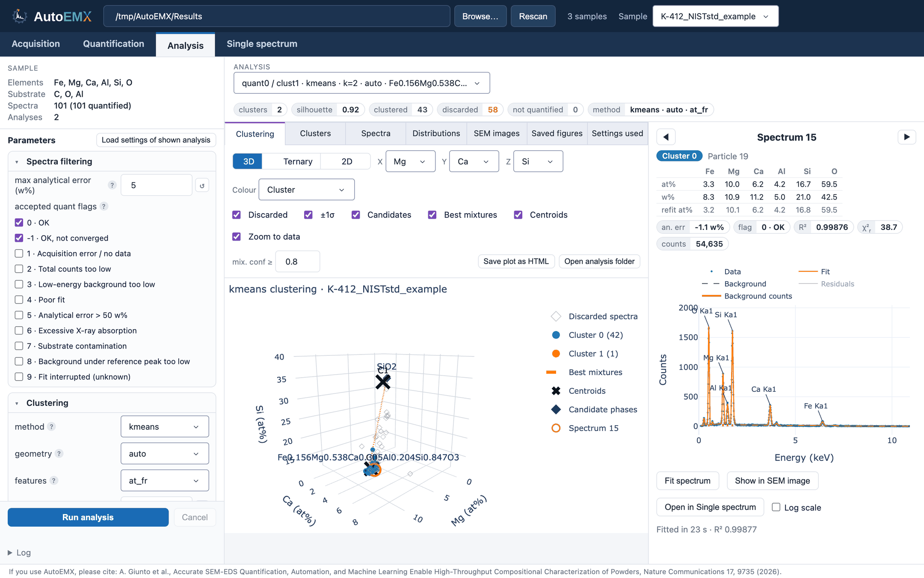Toggle Discarded spectra legend marker
924x578 pixels.
(x=556, y=316)
